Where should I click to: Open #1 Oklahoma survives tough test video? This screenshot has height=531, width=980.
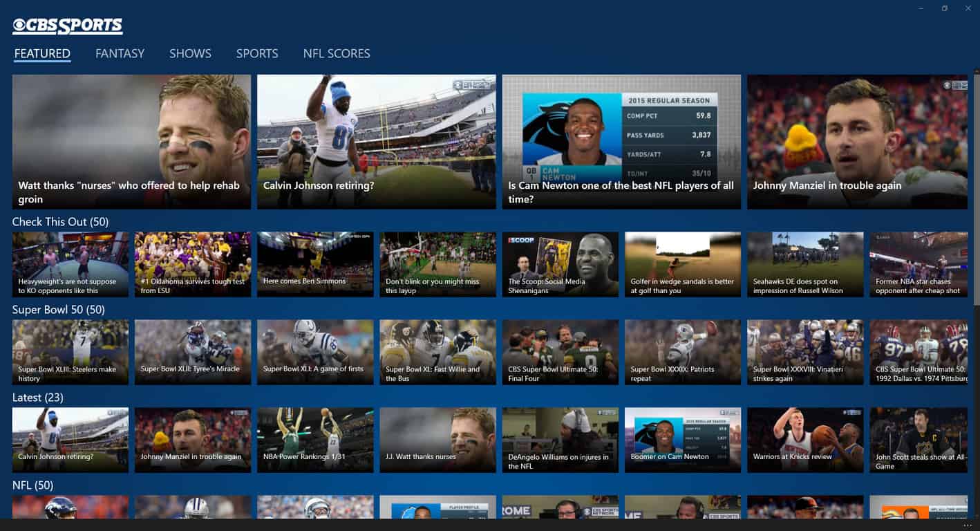pyautogui.click(x=193, y=264)
